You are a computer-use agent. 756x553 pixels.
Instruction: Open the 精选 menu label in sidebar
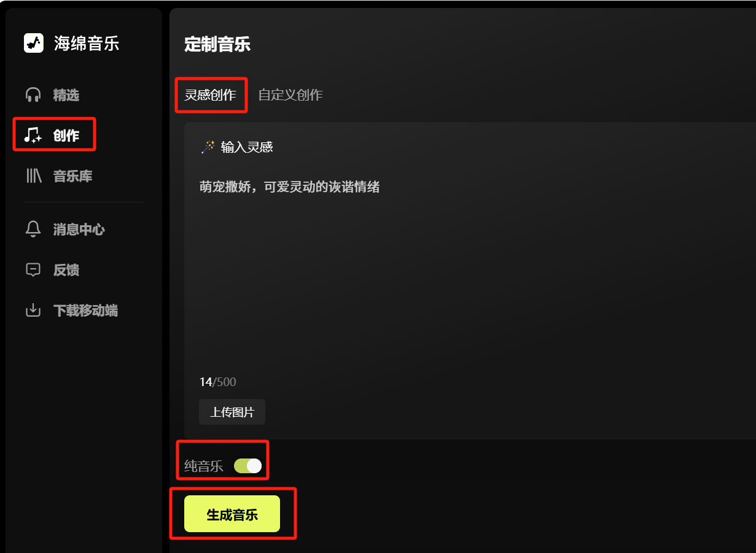point(66,95)
